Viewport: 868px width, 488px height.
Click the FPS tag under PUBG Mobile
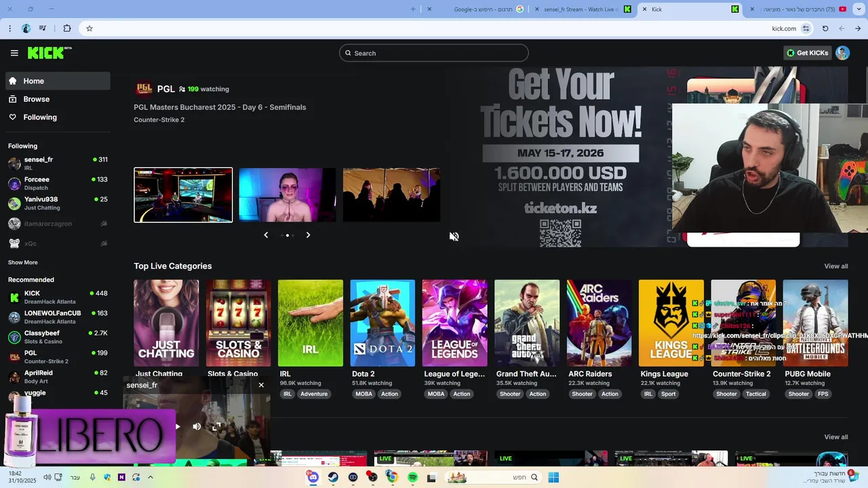click(x=823, y=394)
